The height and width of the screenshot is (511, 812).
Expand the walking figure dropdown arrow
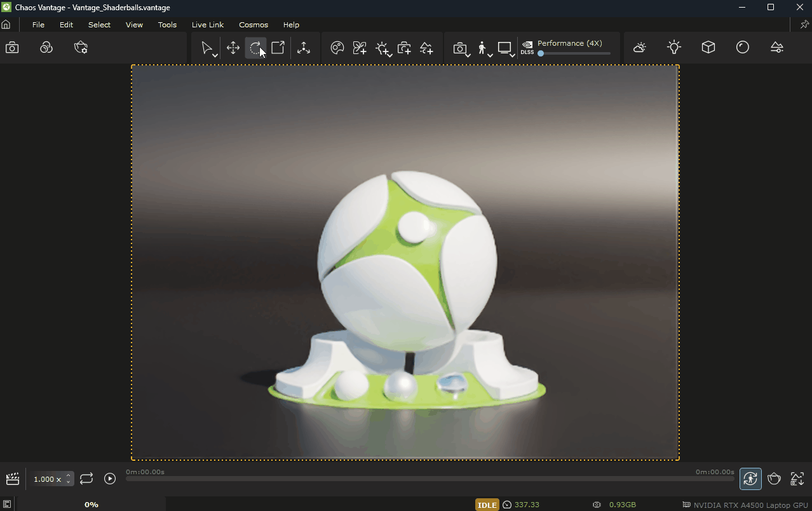490,56
